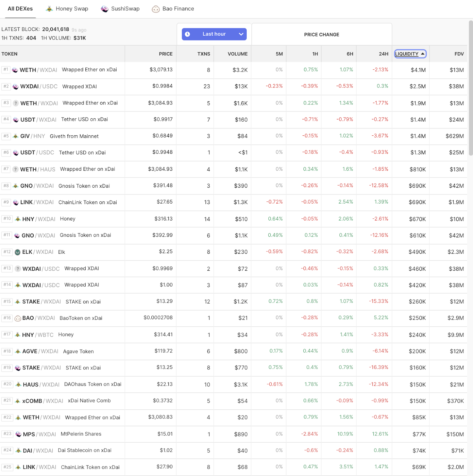This screenshot has width=473, height=476.
Task: Click the Elk icon beside ELK/WXDAI
Action: 18,252
